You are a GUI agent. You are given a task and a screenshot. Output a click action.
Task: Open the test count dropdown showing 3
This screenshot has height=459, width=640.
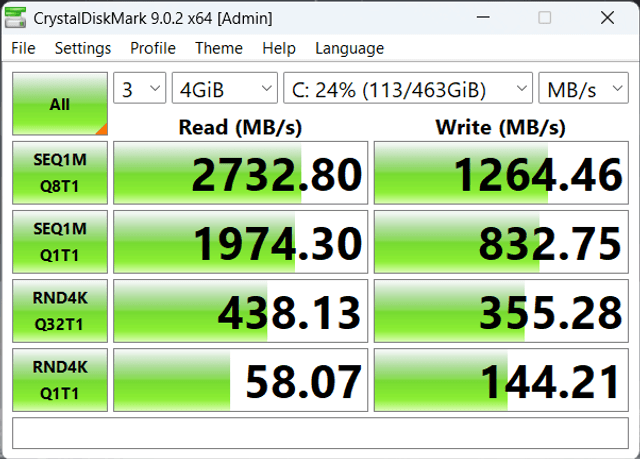click(x=140, y=88)
